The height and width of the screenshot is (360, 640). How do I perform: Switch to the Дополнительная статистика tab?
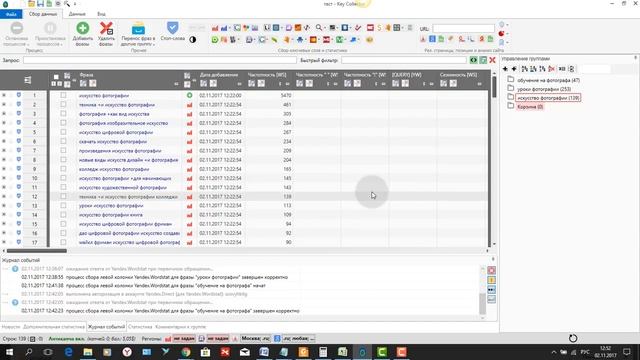[x=54, y=327]
